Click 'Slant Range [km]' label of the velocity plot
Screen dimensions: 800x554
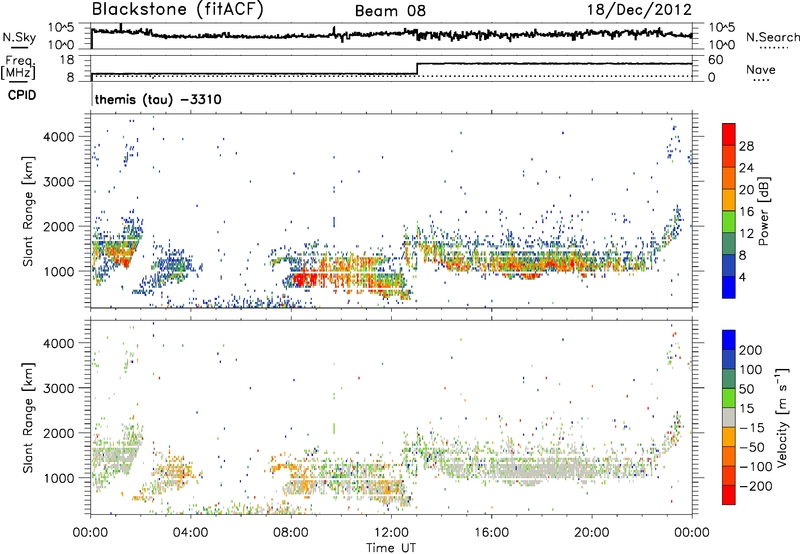point(28,418)
